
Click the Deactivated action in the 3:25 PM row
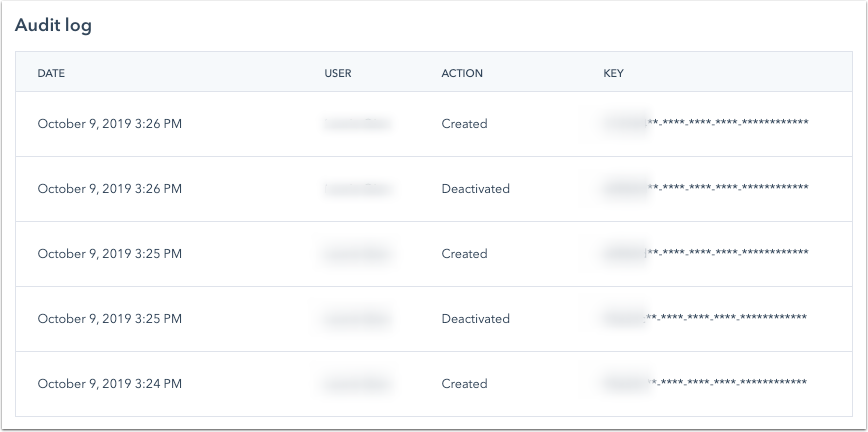click(475, 319)
